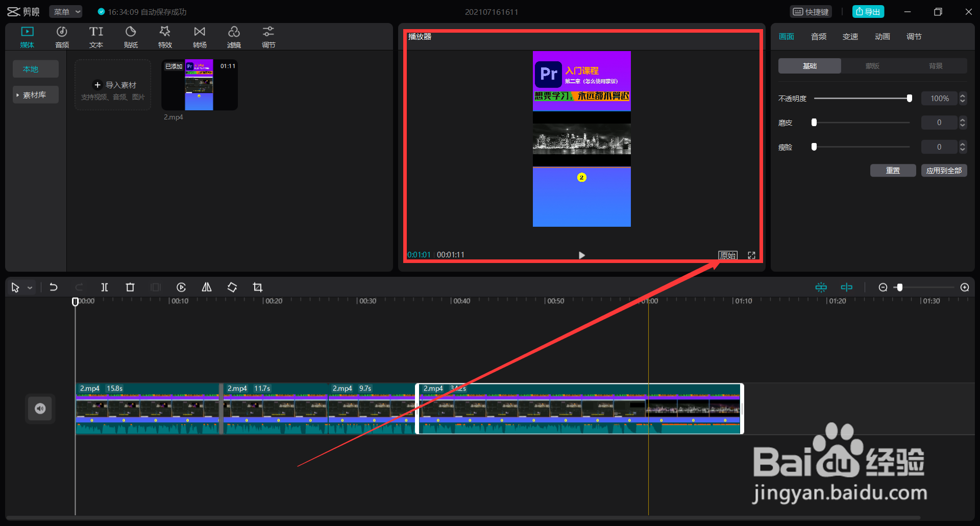The width and height of the screenshot is (980, 526).
Task: Click the reverse playback icon
Action: 181,288
